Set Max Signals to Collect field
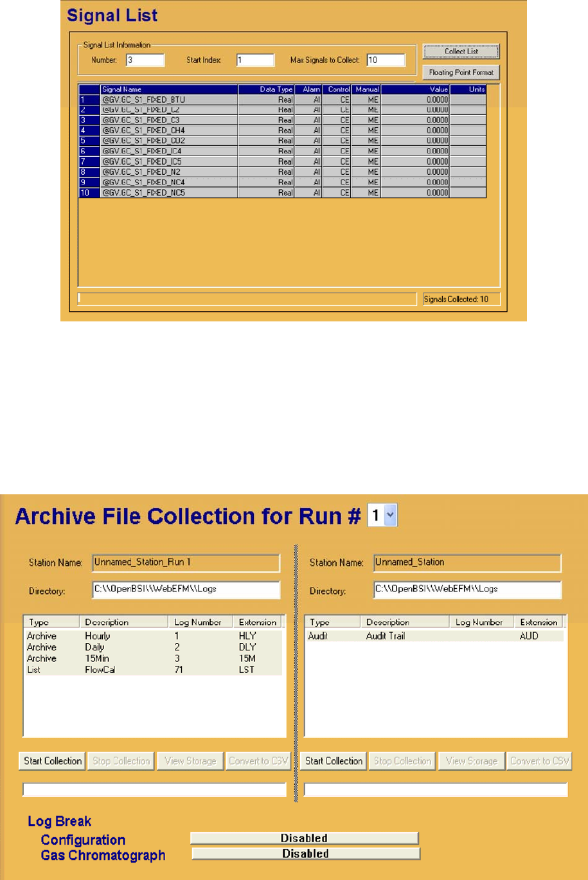The image size is (588, 880). pyautogui.click(x=386, y=60)
